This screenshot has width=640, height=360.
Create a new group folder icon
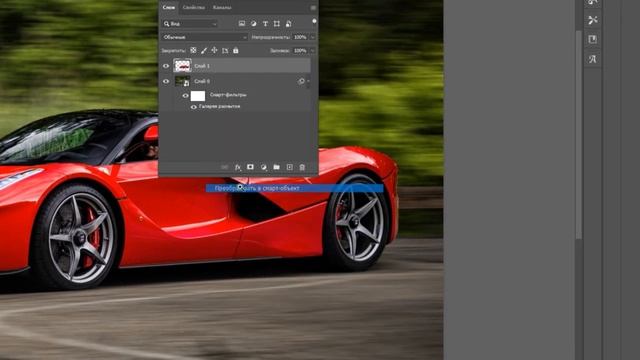[276, 167]
